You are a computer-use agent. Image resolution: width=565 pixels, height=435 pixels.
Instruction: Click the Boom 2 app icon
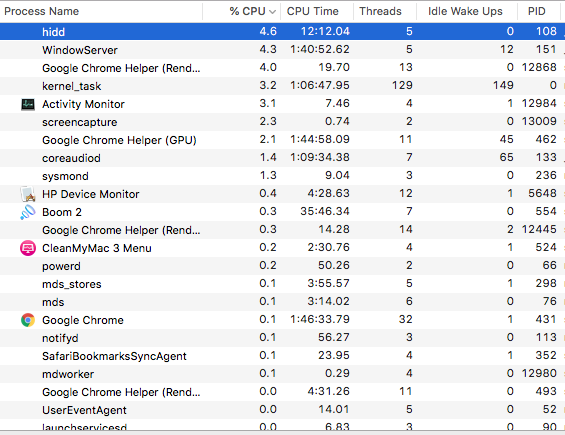click(28, 212)
